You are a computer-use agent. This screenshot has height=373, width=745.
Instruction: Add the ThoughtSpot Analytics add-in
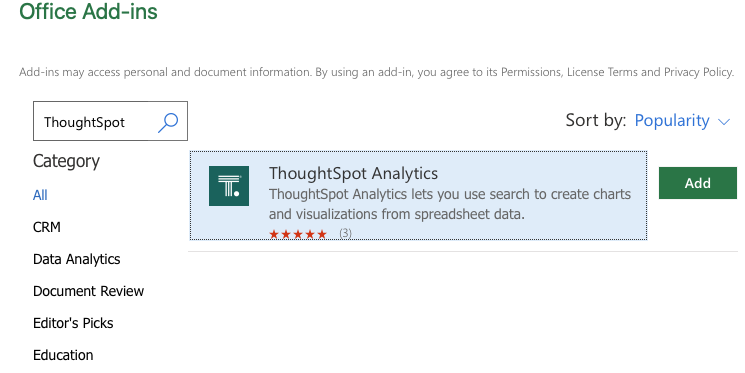click(697, 183)
